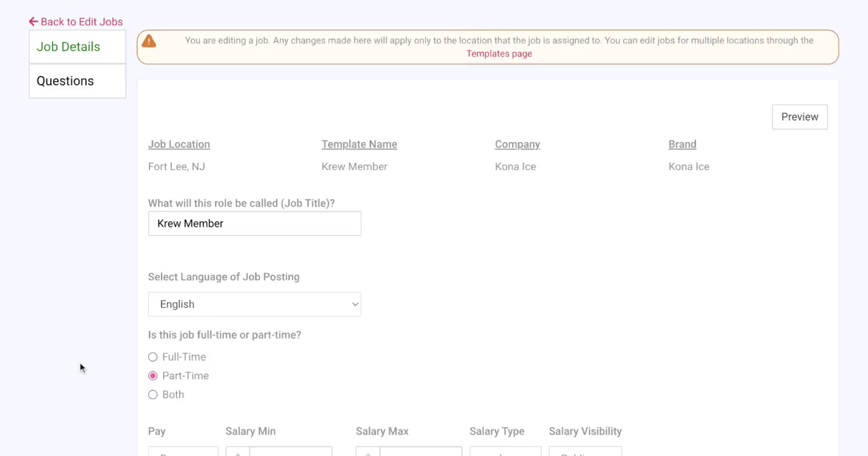
Task: Select the Both employment type option
Action: coord(153,395)
